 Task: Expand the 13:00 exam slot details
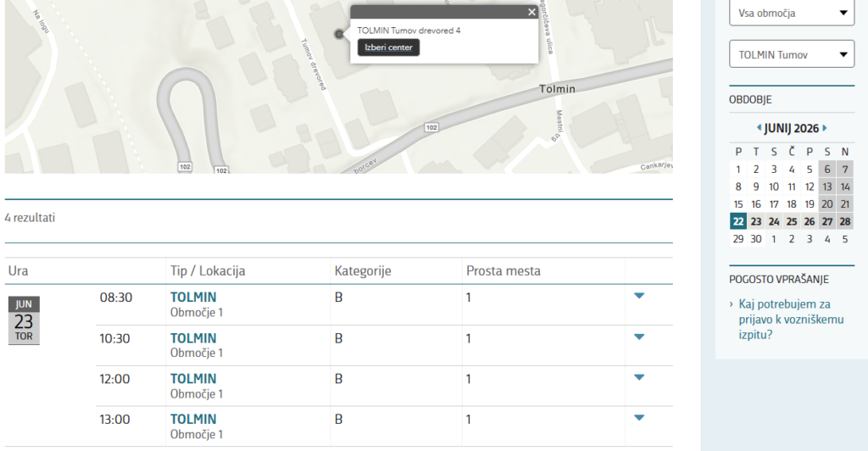(x=639, y=417)
